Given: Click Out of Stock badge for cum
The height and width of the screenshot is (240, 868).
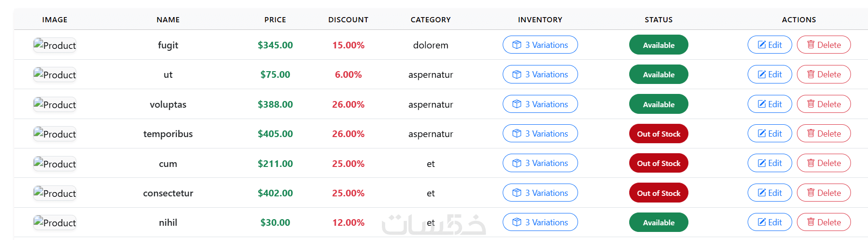Looking at the screenshot, I should pyautogui.click(x=659, y=163).
